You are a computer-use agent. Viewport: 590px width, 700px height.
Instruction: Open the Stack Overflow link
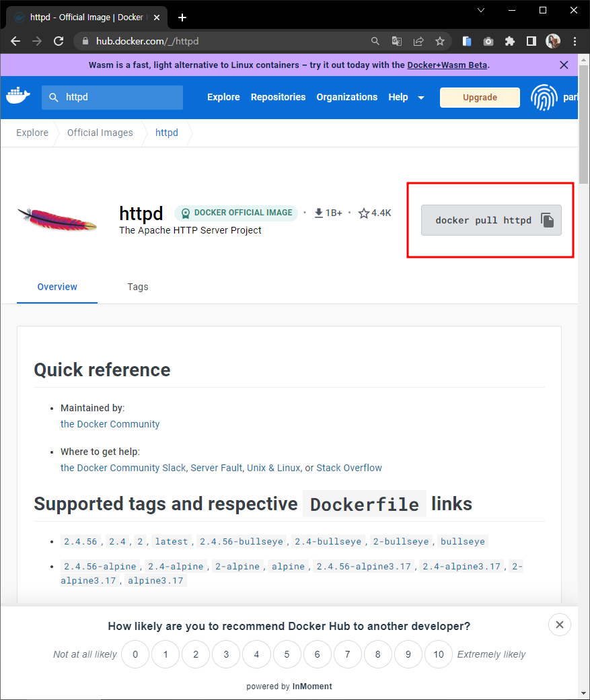pyautogui.click(x=349, y=468)
